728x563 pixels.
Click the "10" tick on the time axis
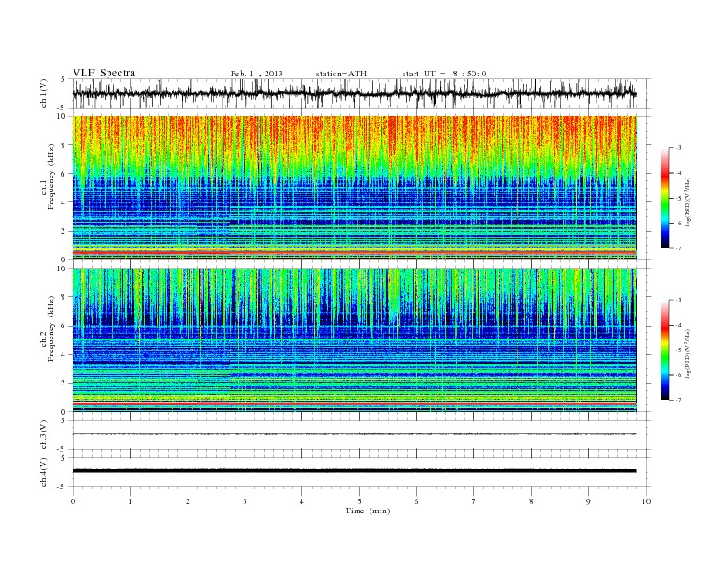(x=646, y=501)
